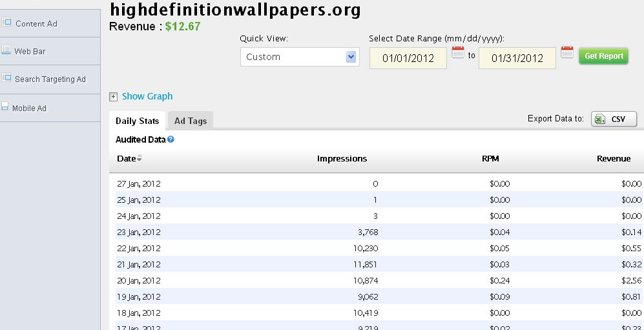Select the 19 Jan, 2012 row date
This screenshot has height=330, width=644.
139,297
